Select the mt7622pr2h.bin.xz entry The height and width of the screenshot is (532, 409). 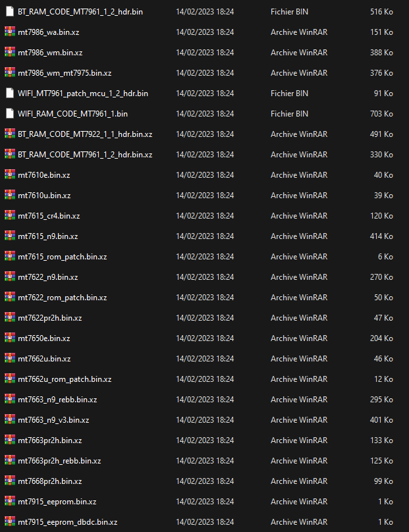[49, 318]
